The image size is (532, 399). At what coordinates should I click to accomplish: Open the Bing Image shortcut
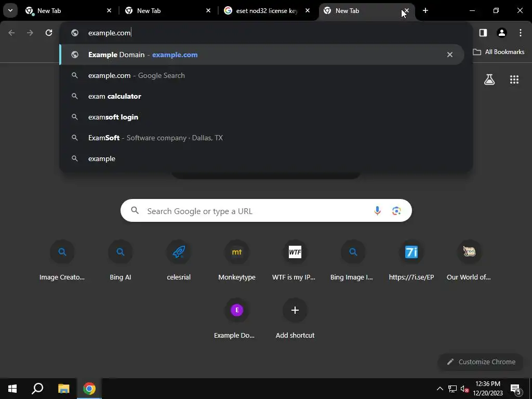tap(353, 261)
